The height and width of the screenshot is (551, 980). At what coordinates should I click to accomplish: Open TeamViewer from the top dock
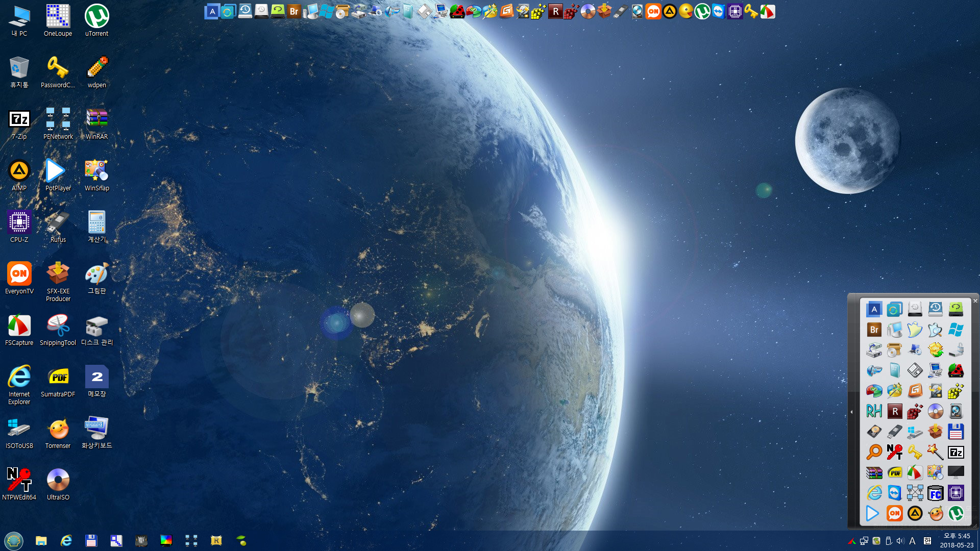coord(719,11)
